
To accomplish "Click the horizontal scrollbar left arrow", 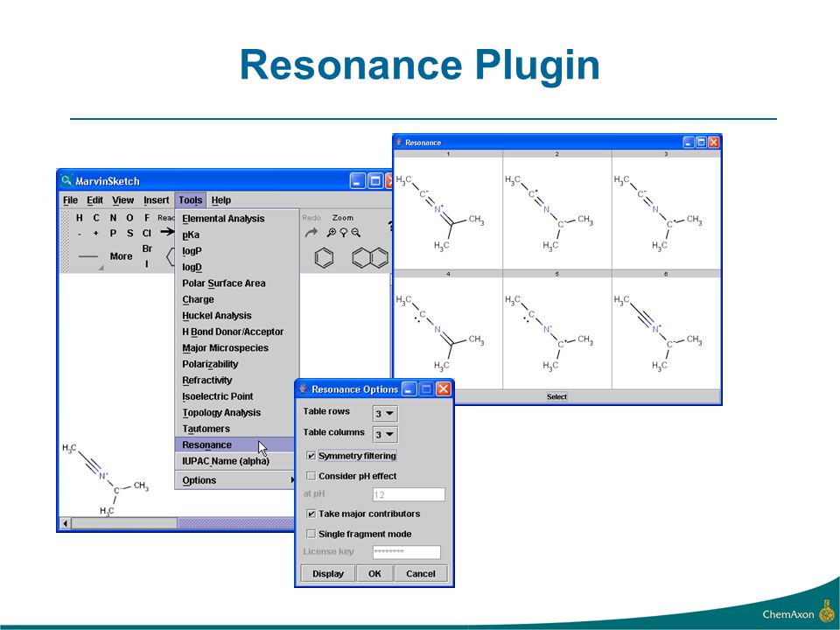I will (66, 523).
